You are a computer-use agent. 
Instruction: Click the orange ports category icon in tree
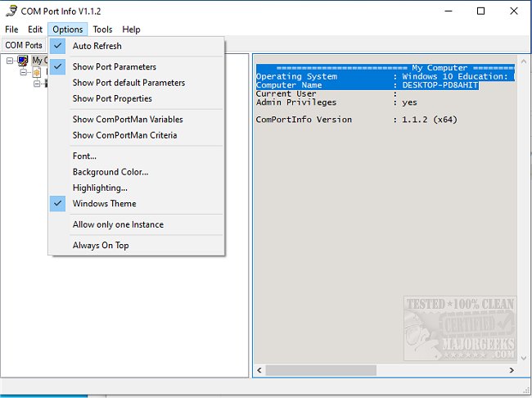point(37,72)
